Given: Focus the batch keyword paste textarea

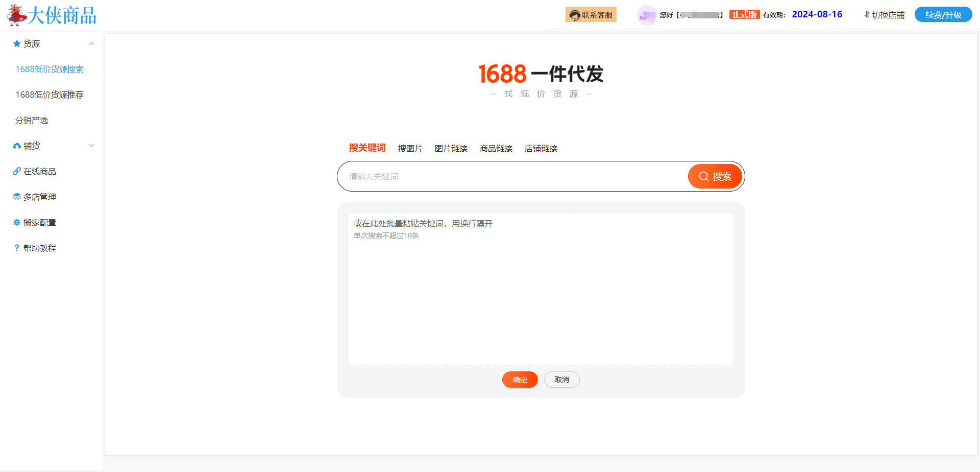Looking at the screenshot, I should pos(541,289).
